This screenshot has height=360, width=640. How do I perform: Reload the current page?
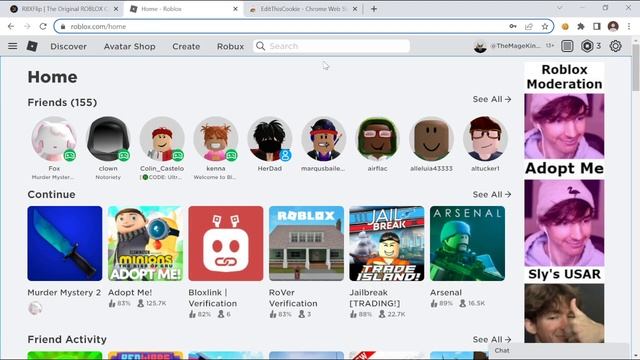(43, 27)
